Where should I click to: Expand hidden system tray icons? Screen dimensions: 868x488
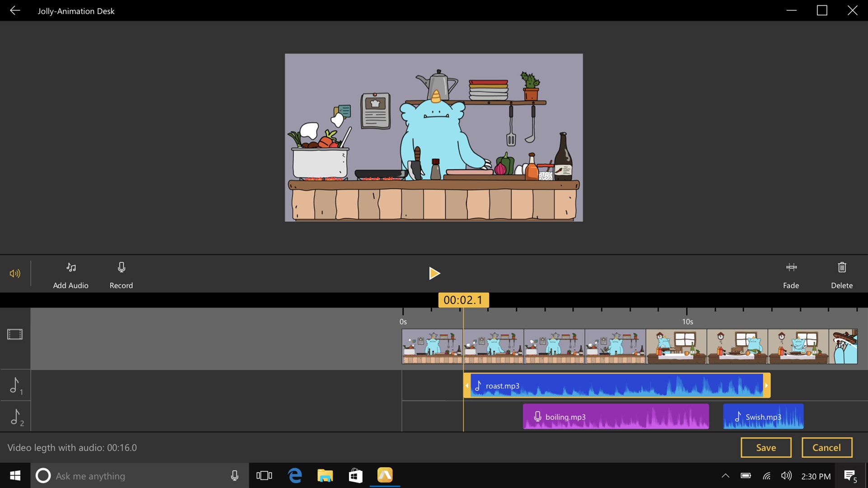click(x=726, y=475)
